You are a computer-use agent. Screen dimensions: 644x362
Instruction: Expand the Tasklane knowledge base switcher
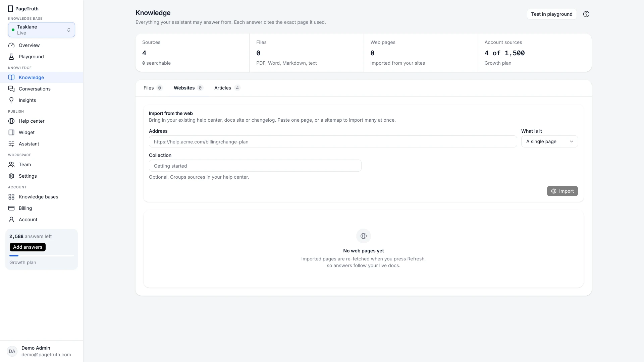42,30
